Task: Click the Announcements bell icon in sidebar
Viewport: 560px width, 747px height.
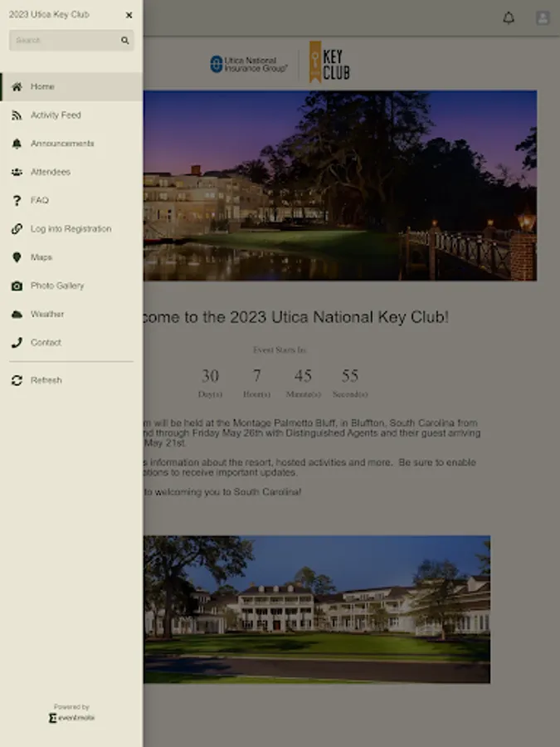Action: [17, 144]
